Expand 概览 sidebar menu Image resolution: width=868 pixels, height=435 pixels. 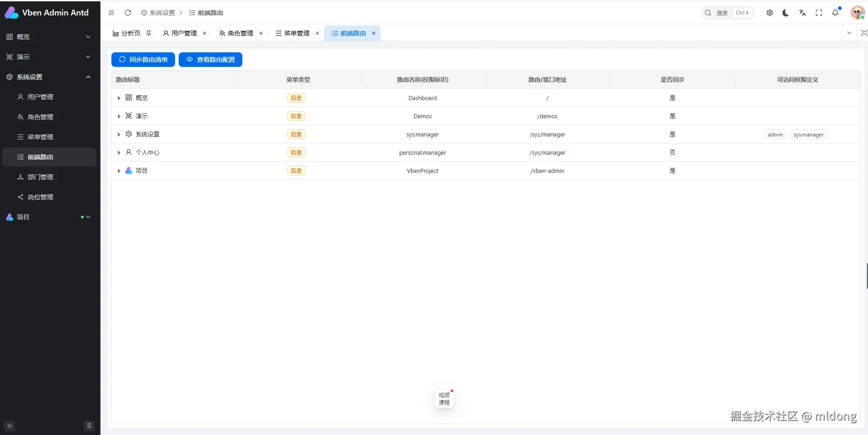pos(49,37)
